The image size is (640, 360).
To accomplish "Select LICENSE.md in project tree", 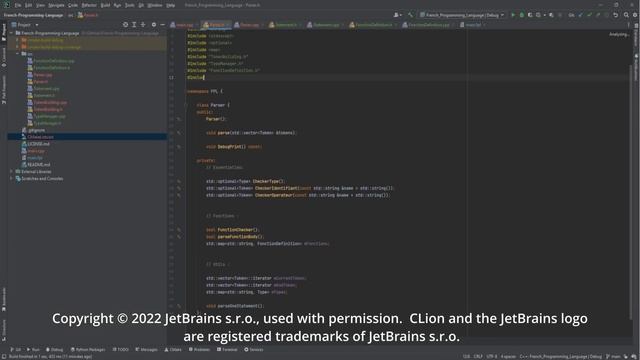I will pyautogui.click(x=36, y=144).
